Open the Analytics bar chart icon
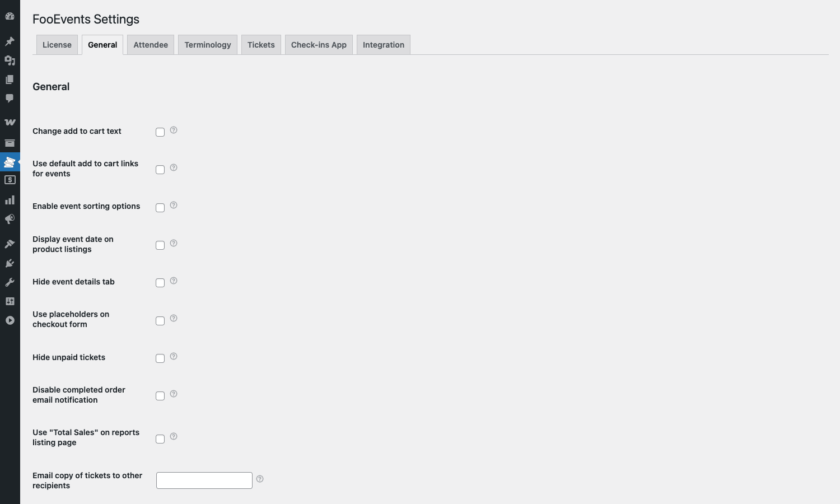The height and width of the screenshot is (504, 840). click(x=10, y=200)
